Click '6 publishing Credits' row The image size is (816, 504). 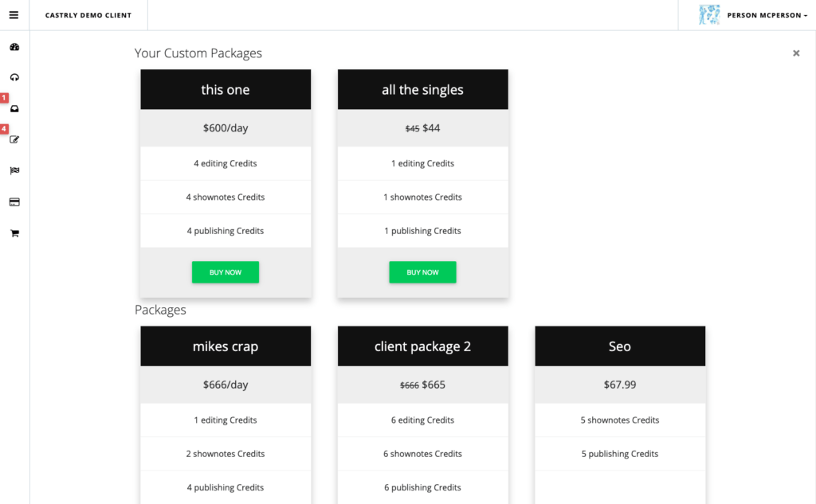coord(422,487)
